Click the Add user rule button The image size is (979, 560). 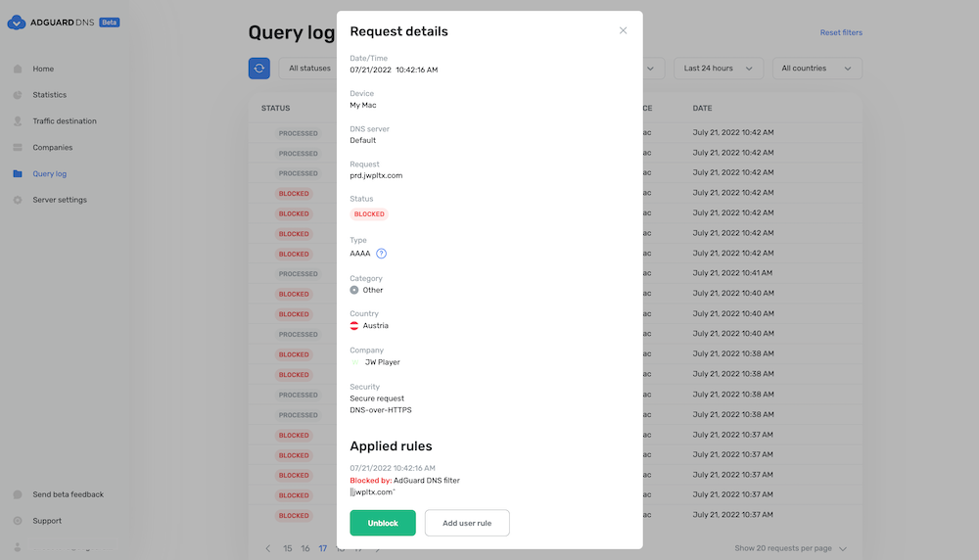point(467,523)
